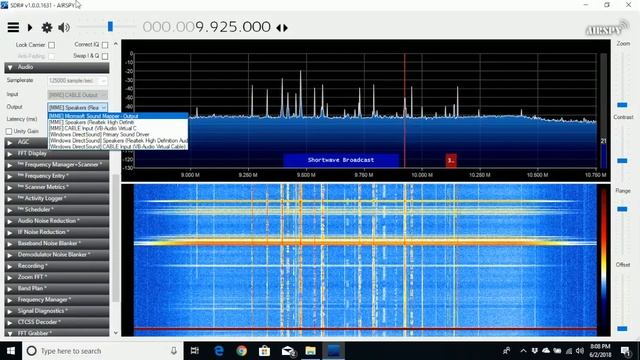
Task: Open the Action Center notifications
Action: [625, 351]
